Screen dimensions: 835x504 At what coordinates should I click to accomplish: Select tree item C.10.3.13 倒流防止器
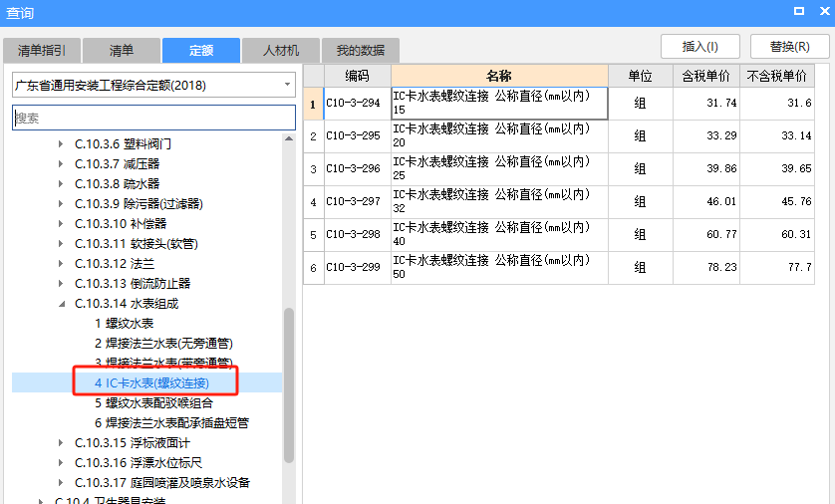pyautogui.click(x=133, y=284)
